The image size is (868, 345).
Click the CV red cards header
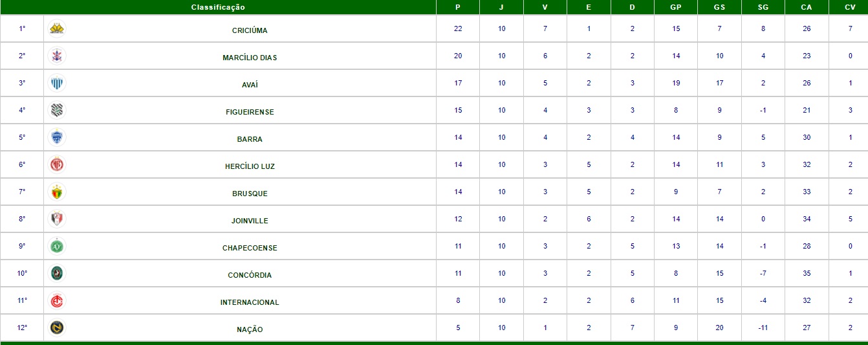(850, 7)
